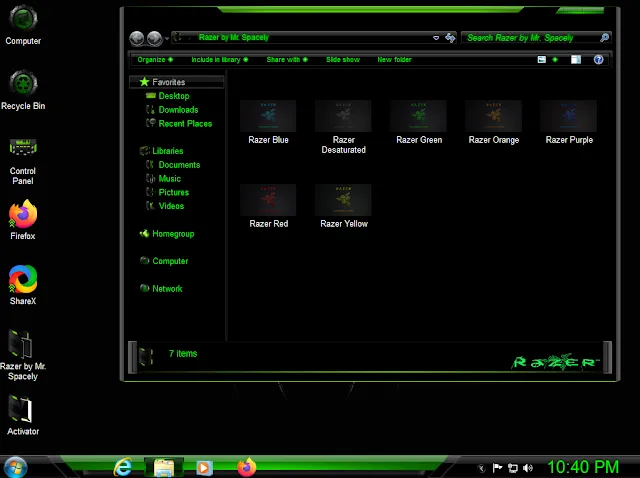Open the Help question mark icon
This screenshot has height=478, width=640.
pos(598,60)
